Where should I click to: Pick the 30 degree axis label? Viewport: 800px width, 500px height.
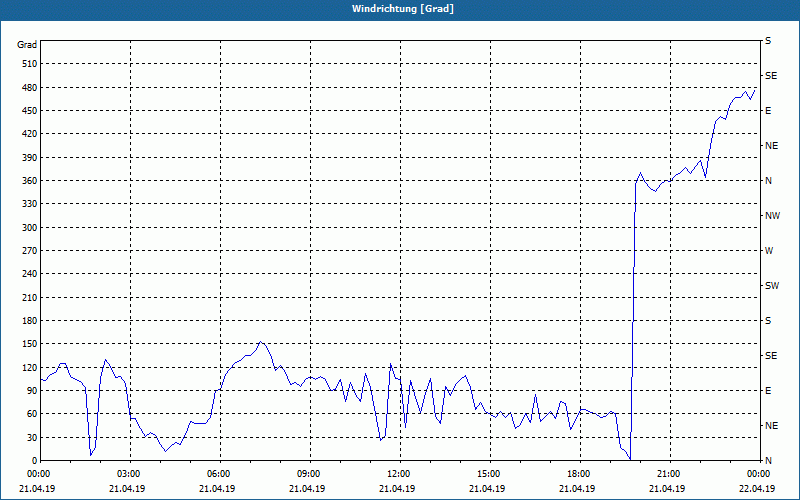click(x=32, y=437)
